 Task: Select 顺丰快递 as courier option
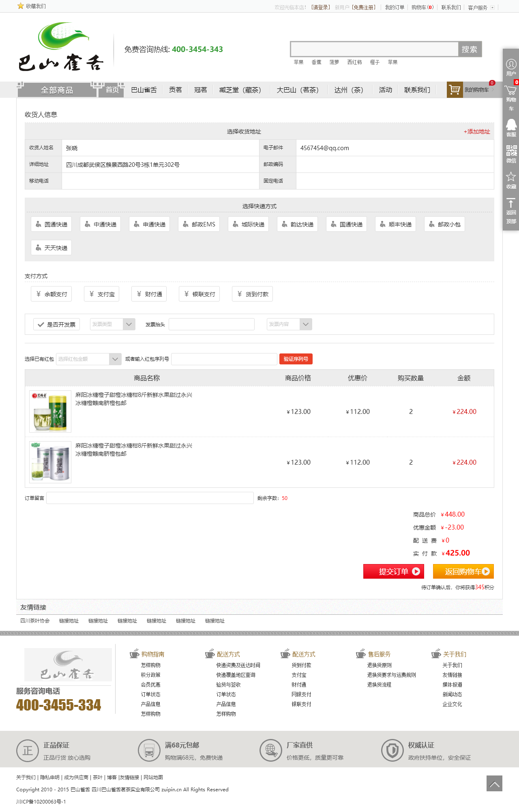coord(395,224)
